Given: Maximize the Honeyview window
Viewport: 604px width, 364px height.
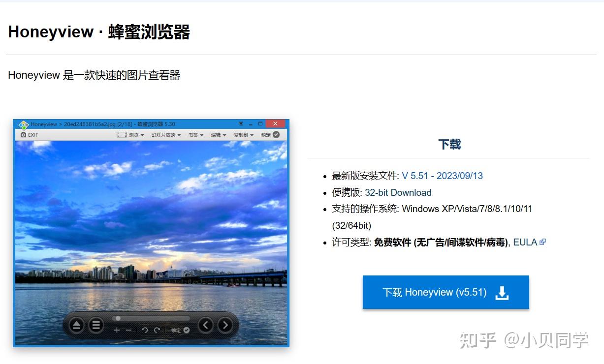Looking at the screenshot, I should pyautogui.click(x=260, y=124).
